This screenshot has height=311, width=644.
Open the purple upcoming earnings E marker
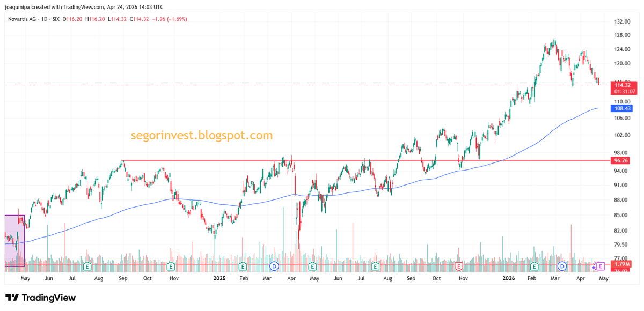coord(601,266)
